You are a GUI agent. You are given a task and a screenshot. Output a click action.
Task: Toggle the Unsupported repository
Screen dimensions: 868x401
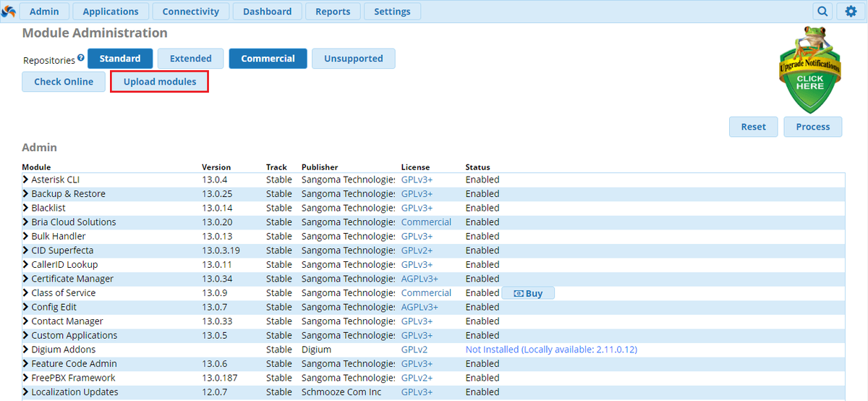coord(354,59)
